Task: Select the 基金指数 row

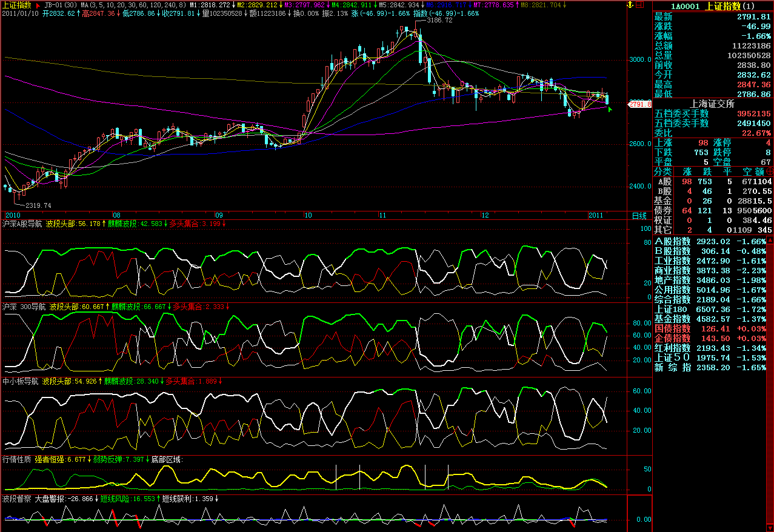Action: point(710,319)
